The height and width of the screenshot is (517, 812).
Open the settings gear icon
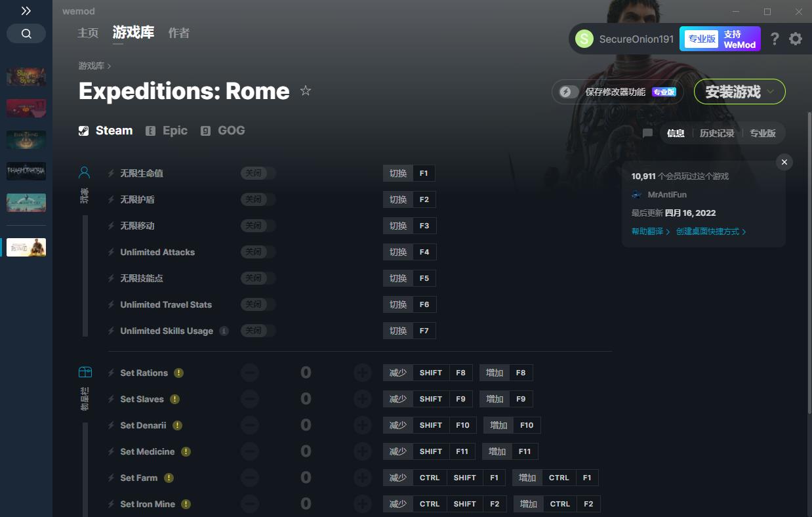pos(796,39)
